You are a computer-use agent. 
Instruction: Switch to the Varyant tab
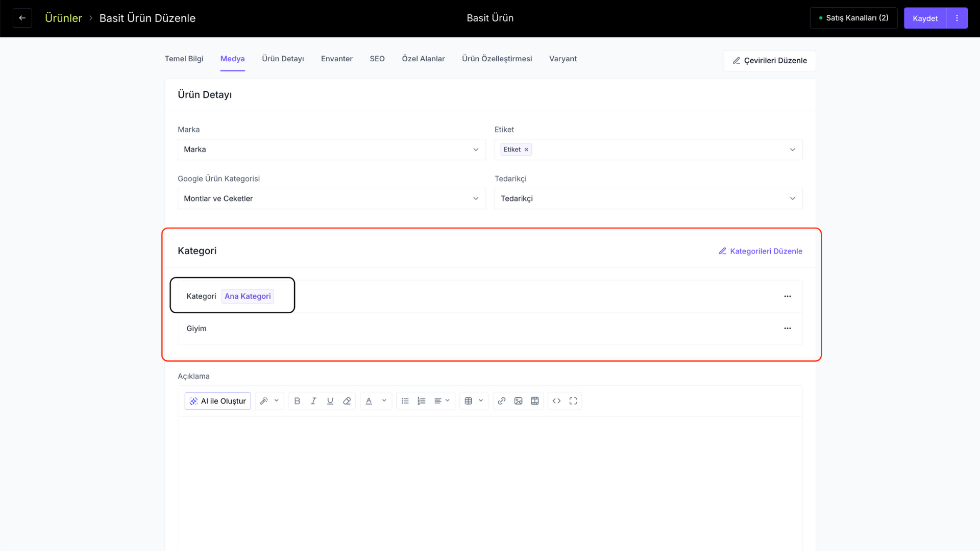(563, 59)
